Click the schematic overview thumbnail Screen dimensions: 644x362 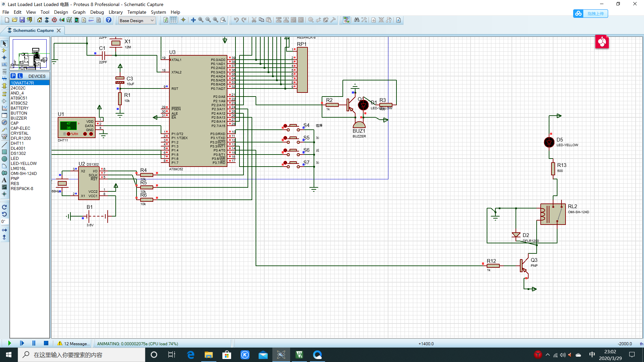click(x=30, y=54)
